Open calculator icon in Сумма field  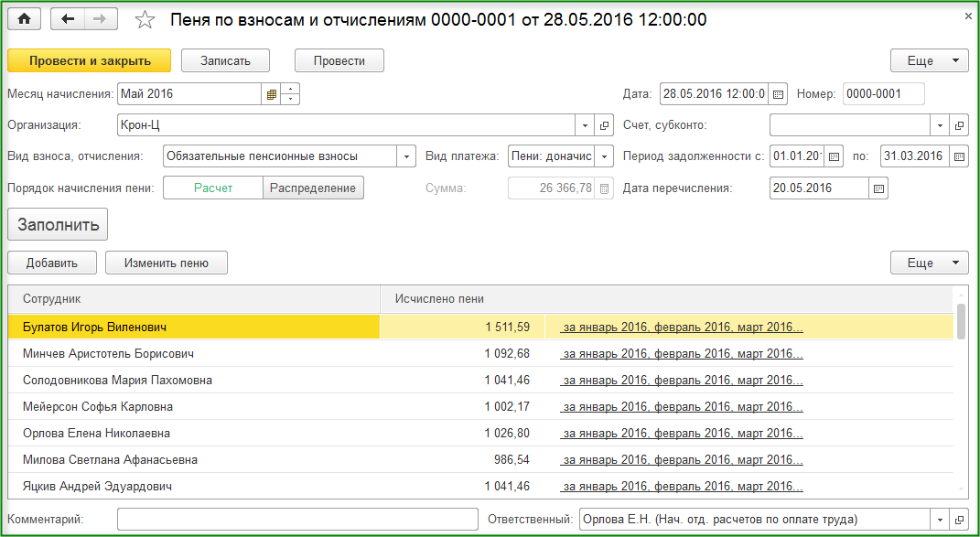point(604,188)
